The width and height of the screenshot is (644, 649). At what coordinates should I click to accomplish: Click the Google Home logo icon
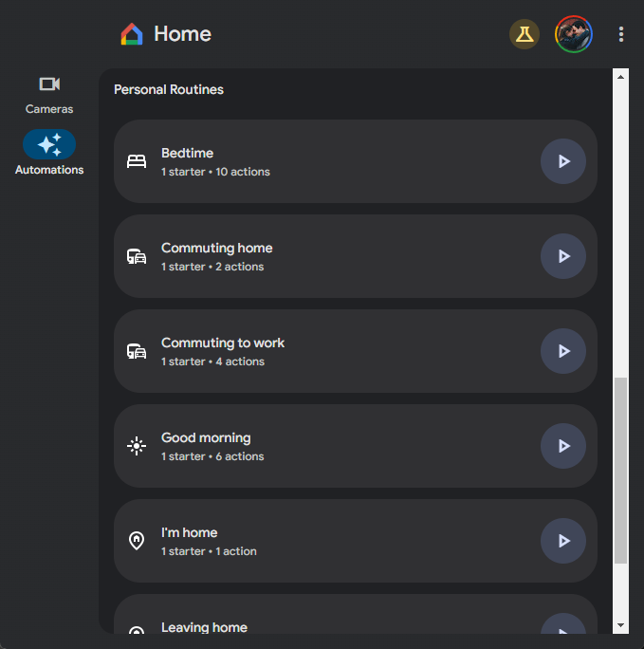(132, 35)
